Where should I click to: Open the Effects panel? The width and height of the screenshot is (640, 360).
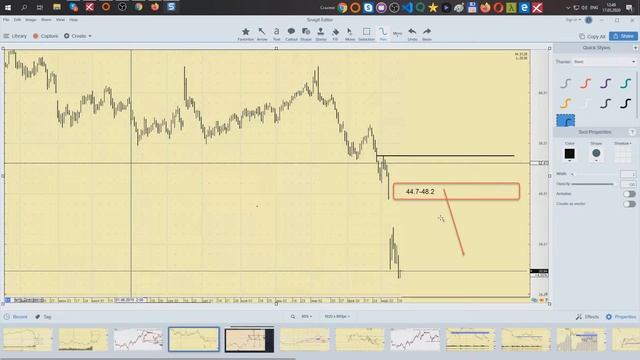pyautogui.click(x=587, y=317)
